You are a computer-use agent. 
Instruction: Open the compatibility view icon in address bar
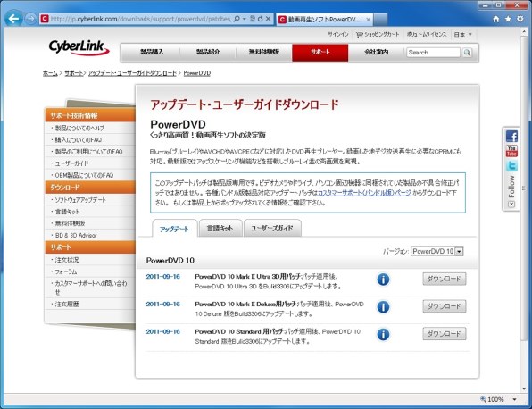253,19
